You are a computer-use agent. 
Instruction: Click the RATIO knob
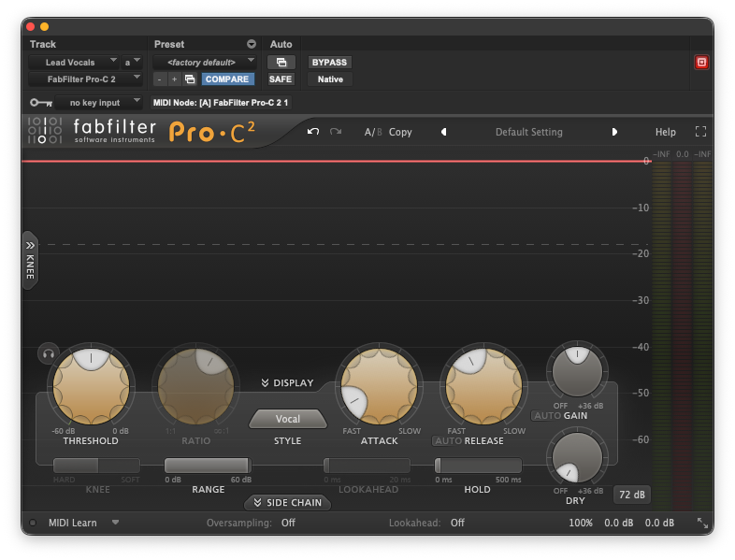click(196, 387)
